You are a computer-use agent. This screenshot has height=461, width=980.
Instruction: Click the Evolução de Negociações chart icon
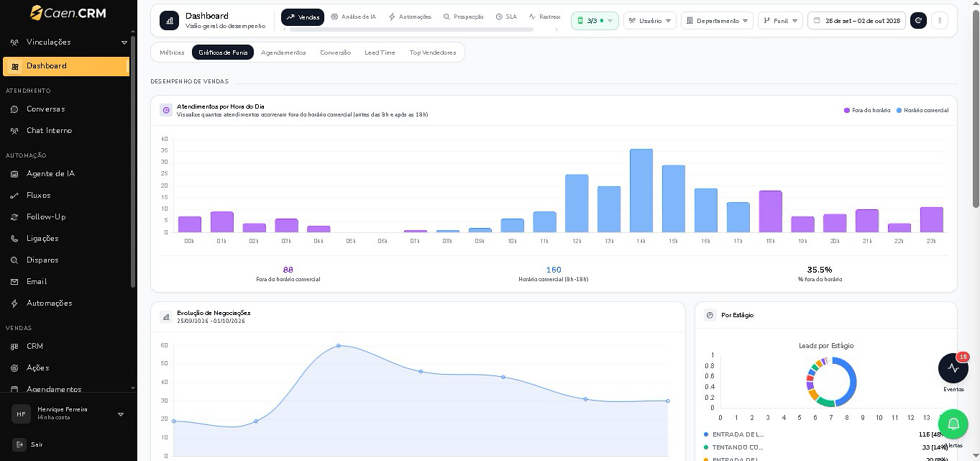pos(166,316)
